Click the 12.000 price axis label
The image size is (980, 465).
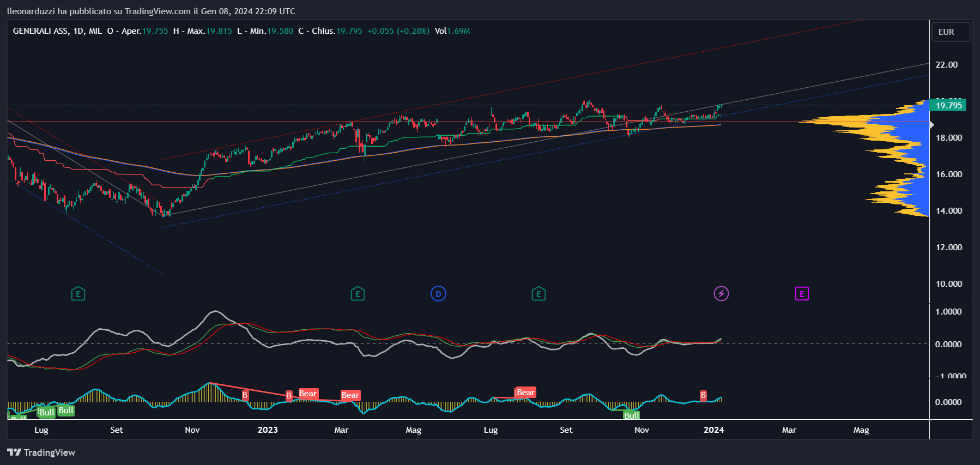(x=949, y=247)
